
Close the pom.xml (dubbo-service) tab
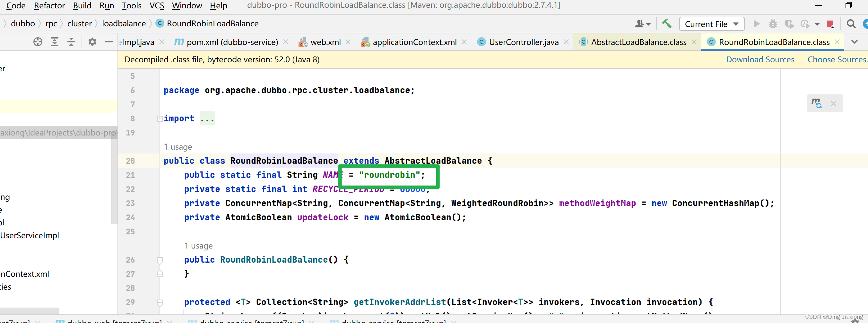286,42
